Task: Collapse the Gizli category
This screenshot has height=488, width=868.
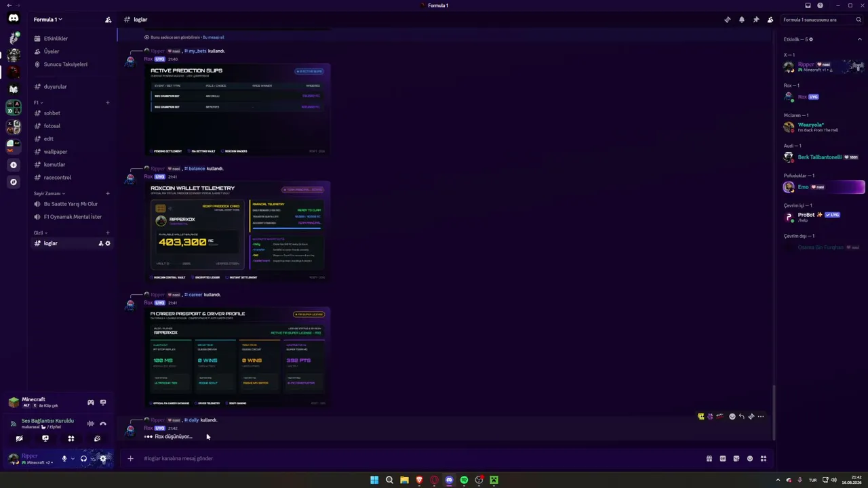Action: tap(40, 233)
